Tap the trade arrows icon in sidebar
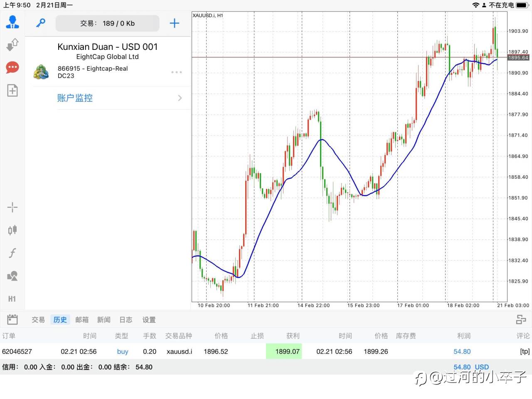532x399 pixels. point(12,44)
